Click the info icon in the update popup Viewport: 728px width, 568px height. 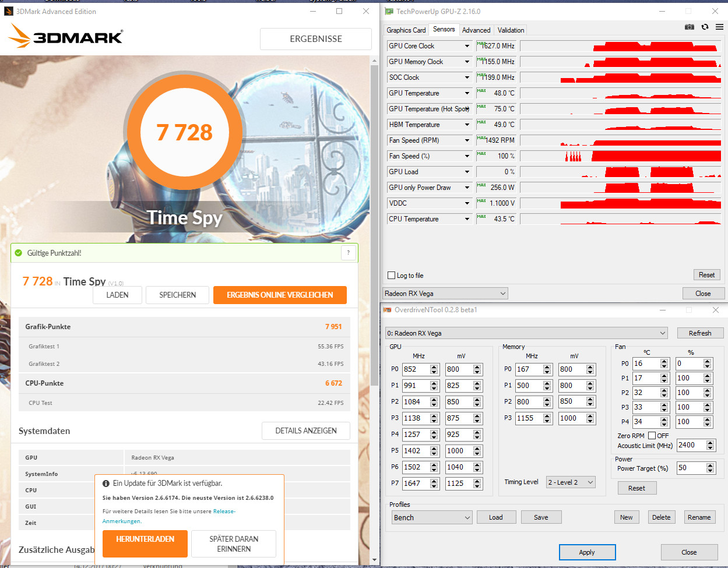106,484
